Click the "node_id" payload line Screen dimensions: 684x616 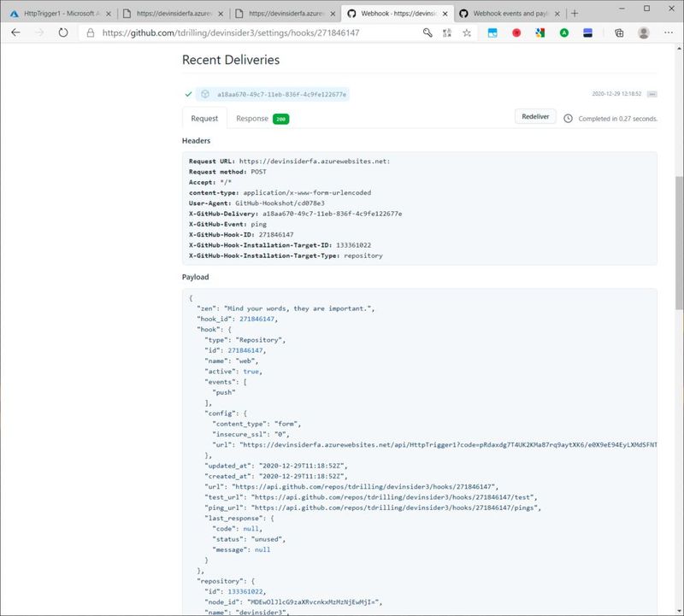tap(293, 602)
